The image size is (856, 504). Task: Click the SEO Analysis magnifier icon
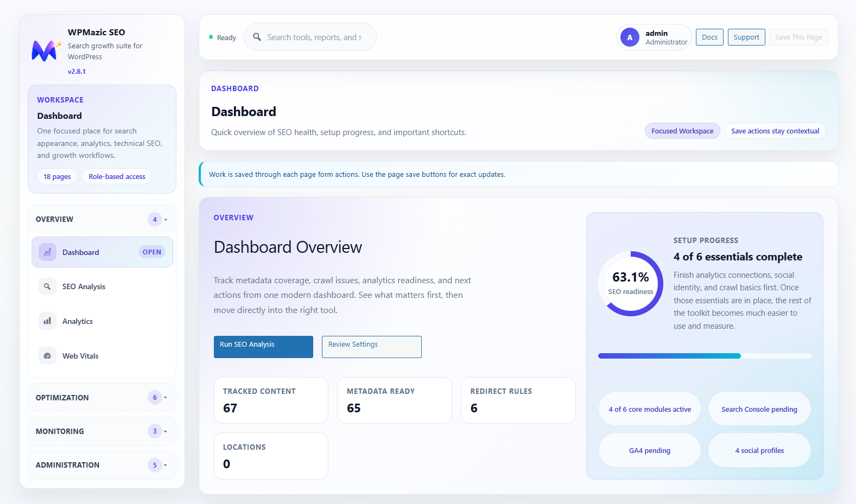(x=47, y=286)
